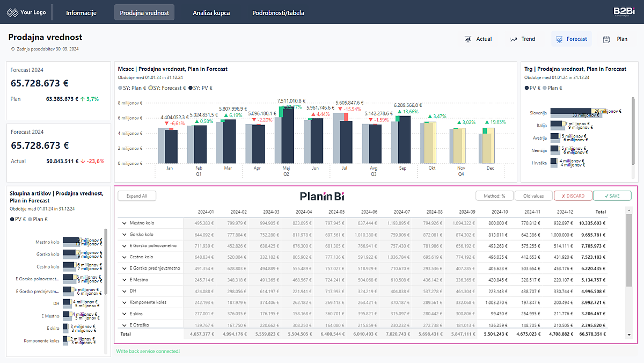Click the B2Bi logo
Screen dimensions: 644x363
click(624, 12)
